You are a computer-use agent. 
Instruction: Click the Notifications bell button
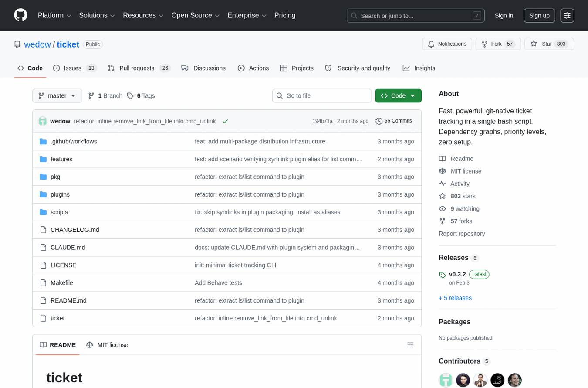click(447, 44)
